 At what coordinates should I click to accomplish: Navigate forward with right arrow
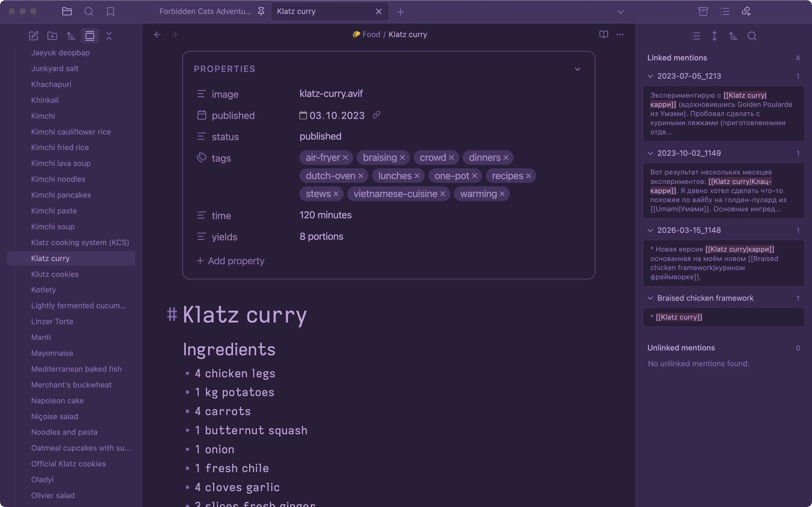(174, 35)
